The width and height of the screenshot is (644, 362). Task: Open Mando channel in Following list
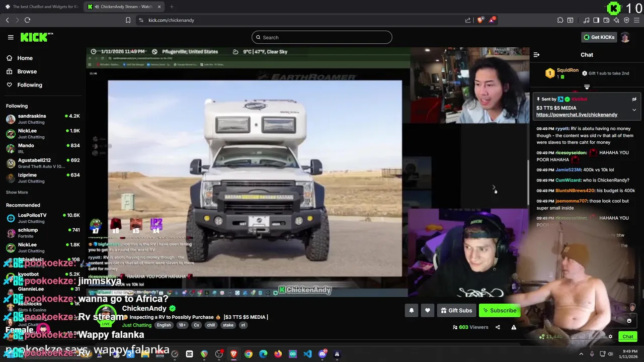tap(43, 148)
